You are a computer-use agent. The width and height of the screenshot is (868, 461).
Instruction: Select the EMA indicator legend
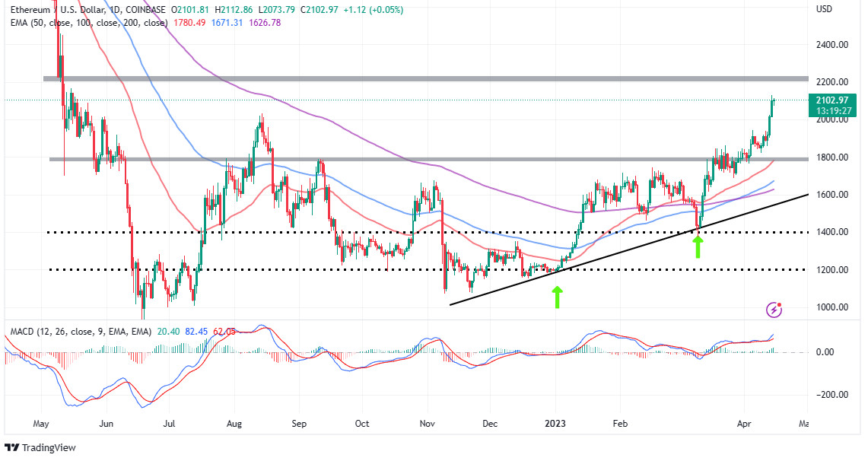click(89, 23)
